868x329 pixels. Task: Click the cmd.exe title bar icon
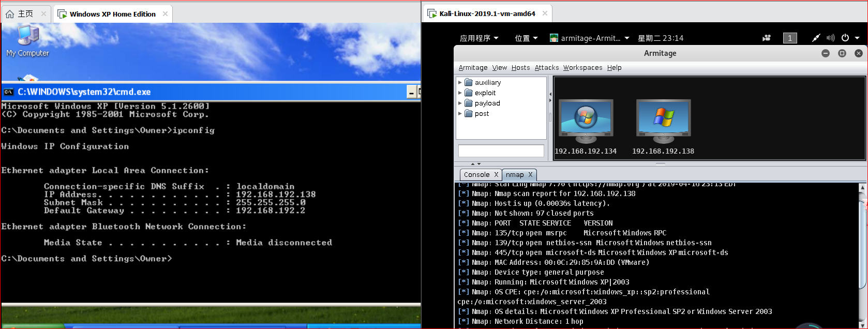pos(8,92)
